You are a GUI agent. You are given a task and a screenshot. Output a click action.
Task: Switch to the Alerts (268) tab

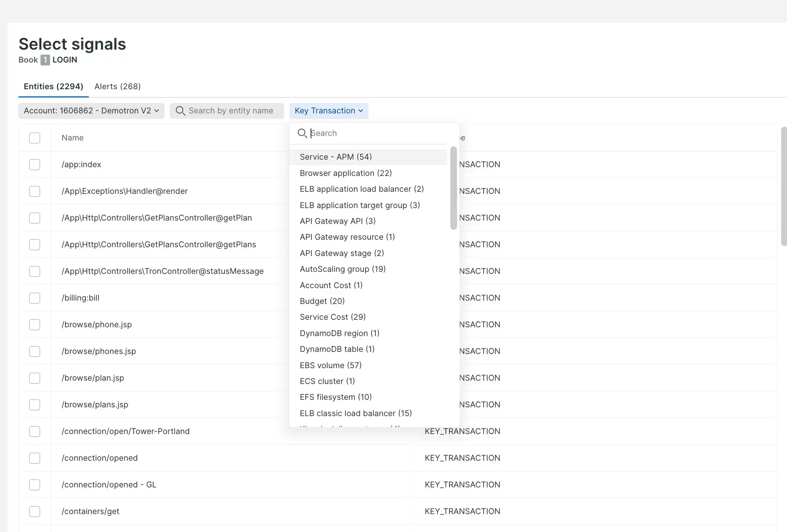pyautogui.click(x=117, y=87)
